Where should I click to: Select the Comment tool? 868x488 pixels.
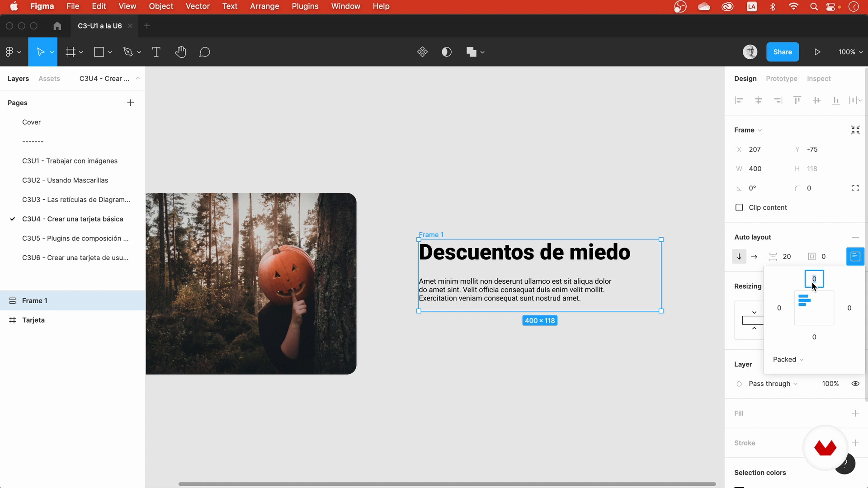[205, 52]
